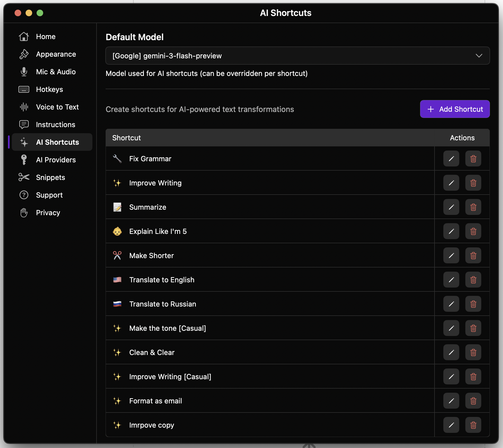Viewport: 503px width, 448px height.
Task: Delete the Translate to English shortcut
Action: (x=473, y=280)
